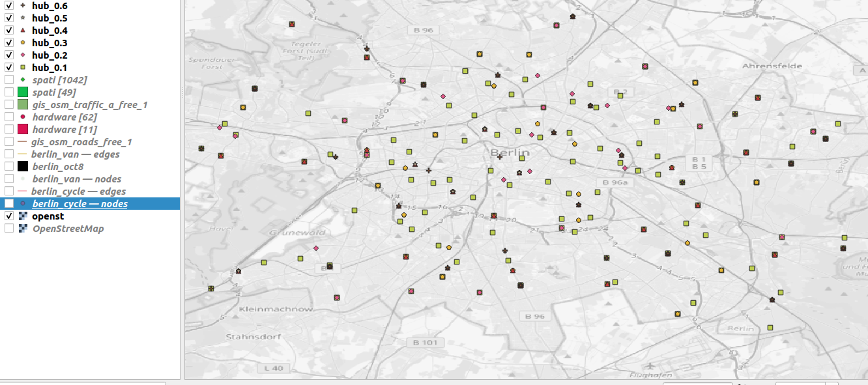Click the green spati [49] layer symbol
This screenshot has height=385, width=868.
tap(23, 92)
